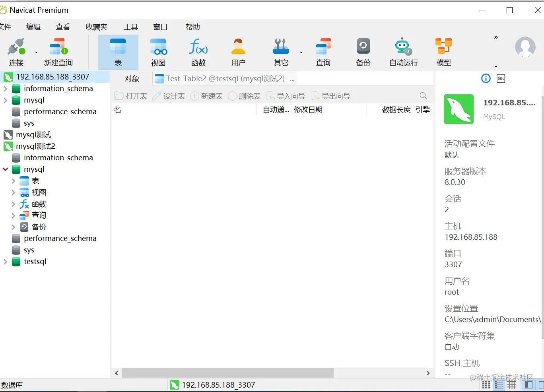Select performance_schema under 192.168.85.188_3307
Screen dimensions: 544x392
60,112
